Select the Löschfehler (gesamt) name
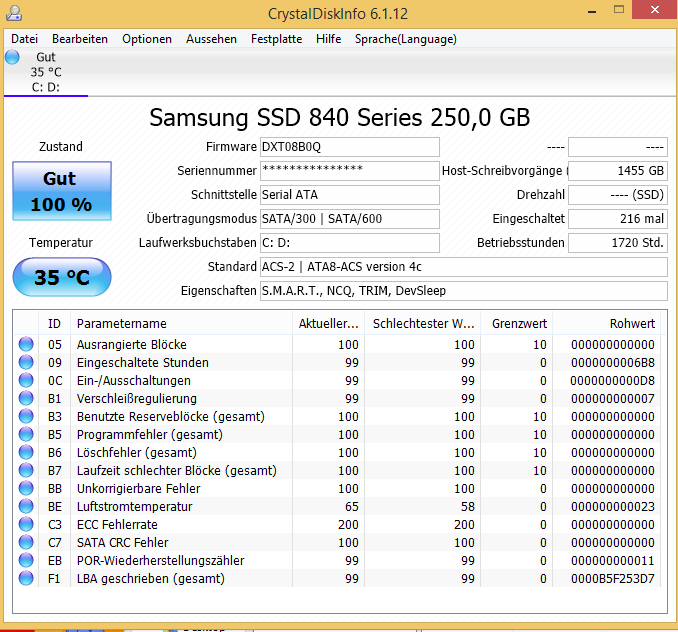 137,453
